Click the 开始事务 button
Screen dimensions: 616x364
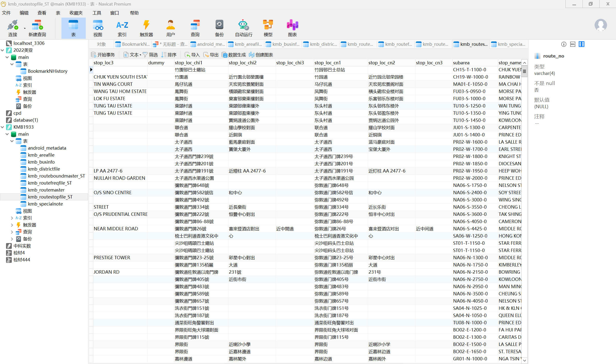pos(103,55)
